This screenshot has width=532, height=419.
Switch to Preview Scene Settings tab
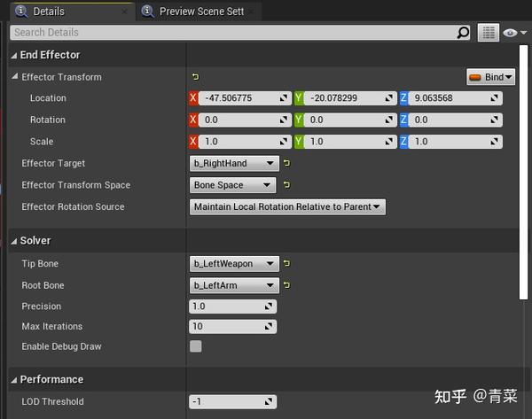(200, 12)
